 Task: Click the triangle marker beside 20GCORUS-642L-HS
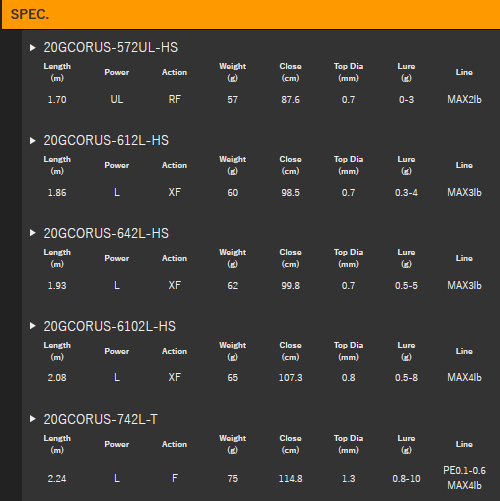click(x=33, y=233)
